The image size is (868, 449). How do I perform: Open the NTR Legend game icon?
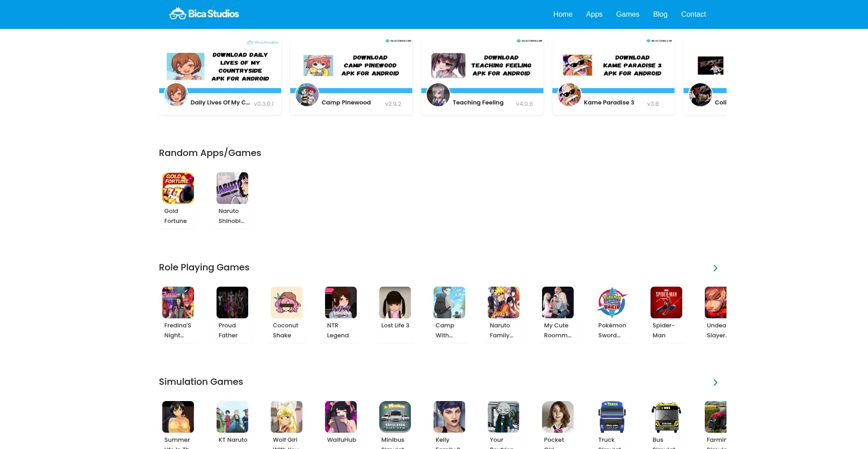[x=341, y=302]
